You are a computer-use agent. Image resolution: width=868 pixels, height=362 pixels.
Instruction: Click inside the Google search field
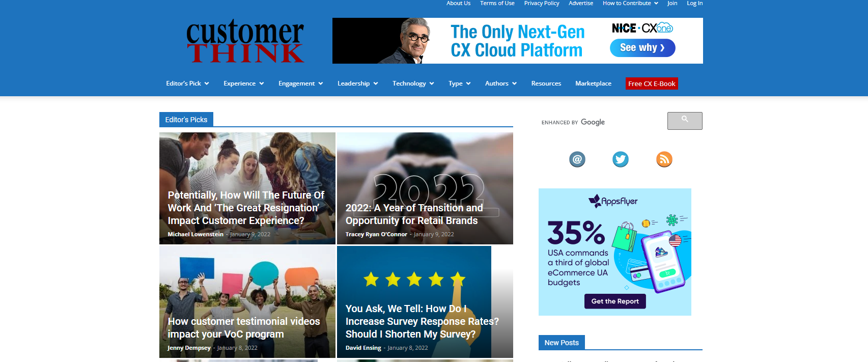pos(603,121)
